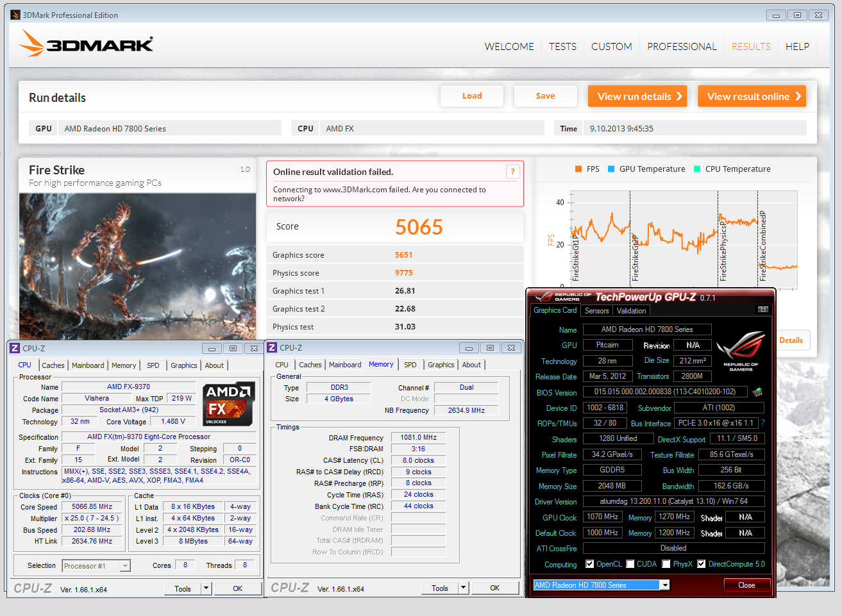Switch to Graphics tab in left CPU-Z
Image resolution: width=842 pixels, height=616 pixels.
tap(184, 365)
